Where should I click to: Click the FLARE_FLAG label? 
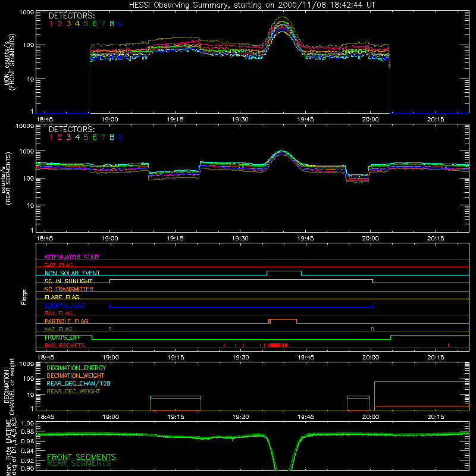(x=62, y=297)
